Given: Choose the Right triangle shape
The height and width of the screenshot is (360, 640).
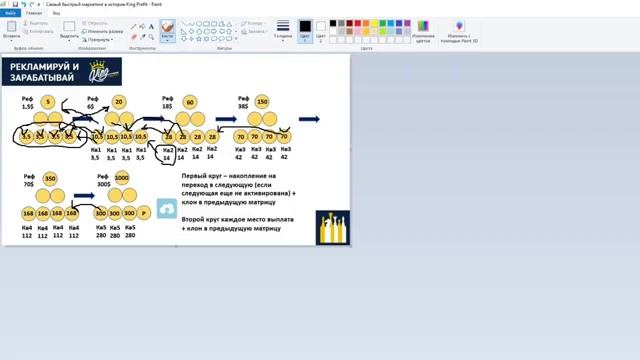Looking at the screenshot, I should (x=183, y=31).
